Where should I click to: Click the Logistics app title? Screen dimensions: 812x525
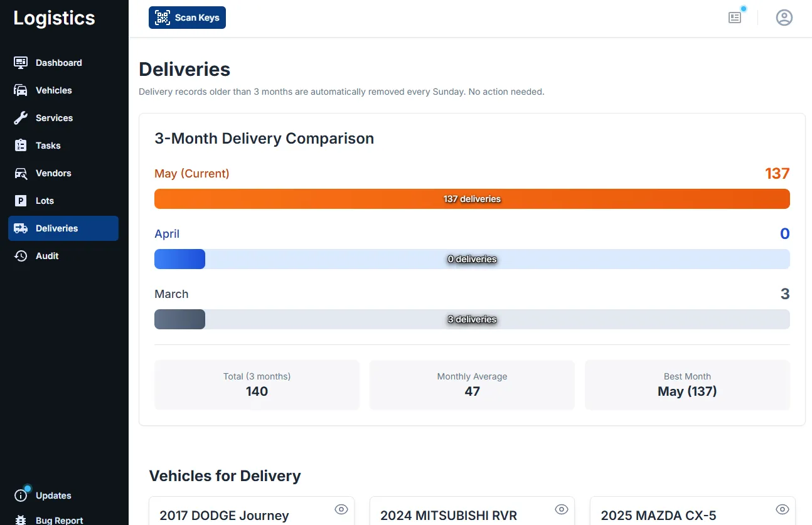[54, 18]
